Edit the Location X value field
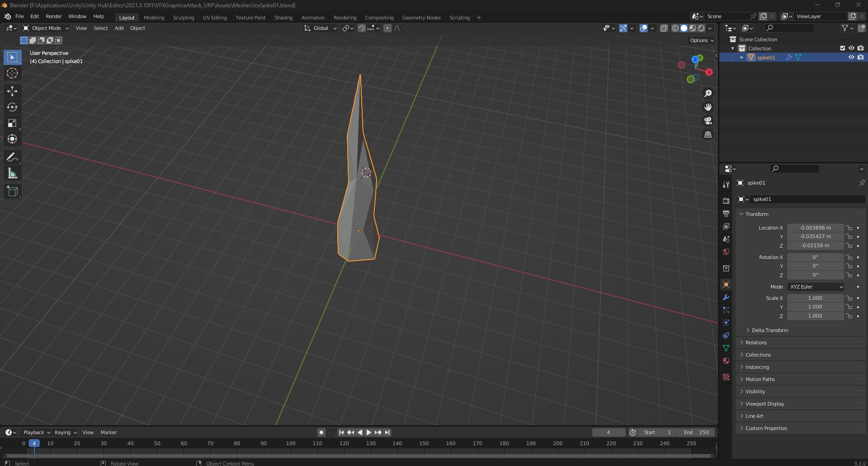The height and width of the screenshot is (466, 868). [x=815, y=227]
